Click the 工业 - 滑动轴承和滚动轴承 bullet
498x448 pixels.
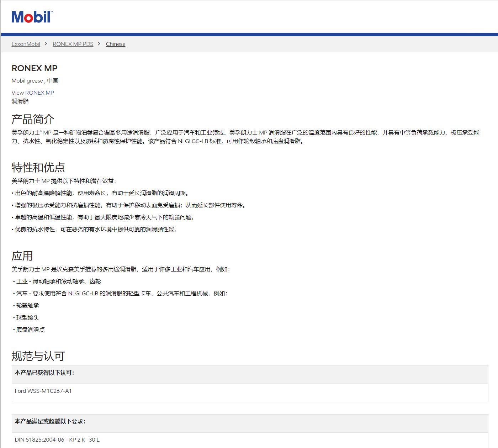coord(57,281)
